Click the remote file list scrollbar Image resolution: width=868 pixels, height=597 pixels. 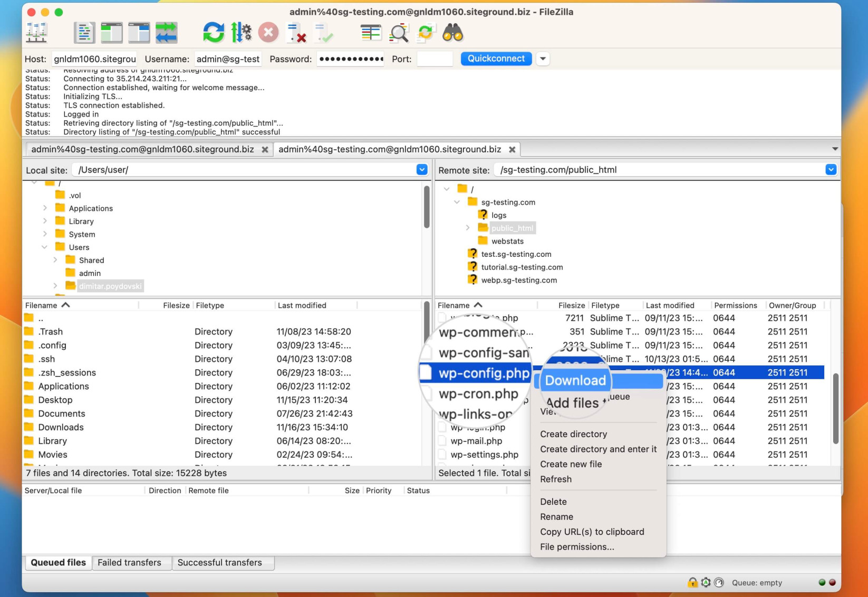(835, 408)
